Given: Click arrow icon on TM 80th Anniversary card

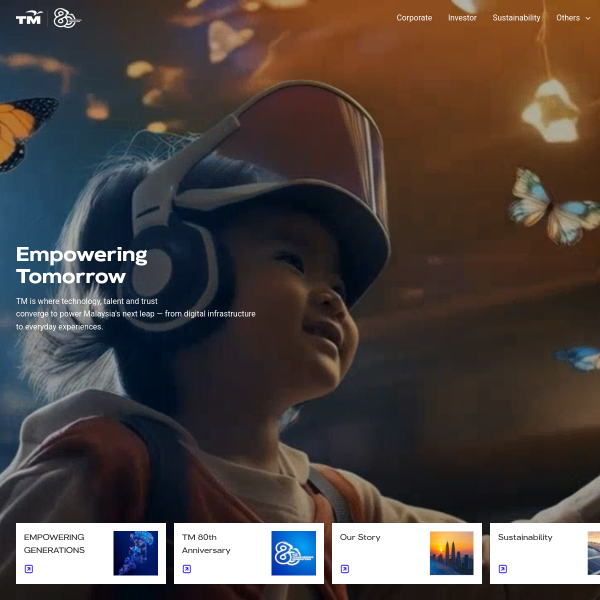Looking at the screenshot, I should [x=187, y=569].
